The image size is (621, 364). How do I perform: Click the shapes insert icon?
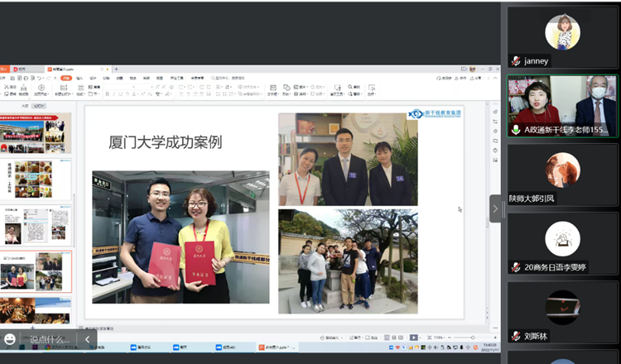pyautogui.click(x=286, y=88)
